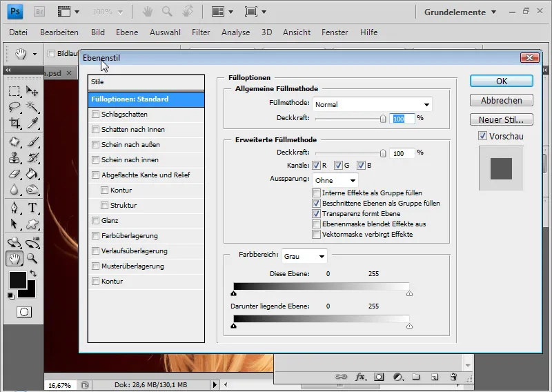
Task: Uncheck the Vorschau checkbox
Action: (x=482, y=136)
